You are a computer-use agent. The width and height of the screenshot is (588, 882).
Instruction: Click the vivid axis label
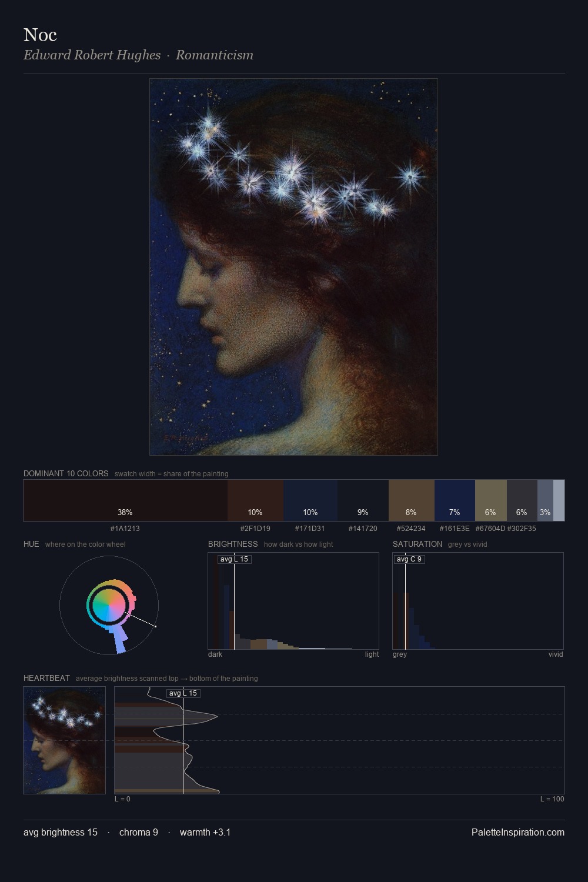pos(556,654)
